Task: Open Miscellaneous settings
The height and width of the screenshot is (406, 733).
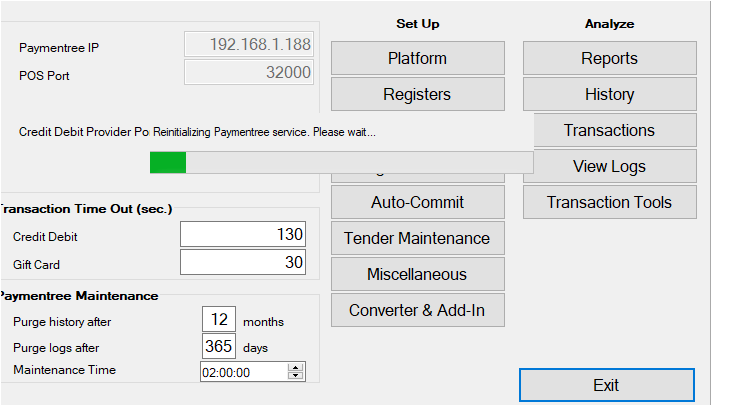Action: (x=417, y=274)
